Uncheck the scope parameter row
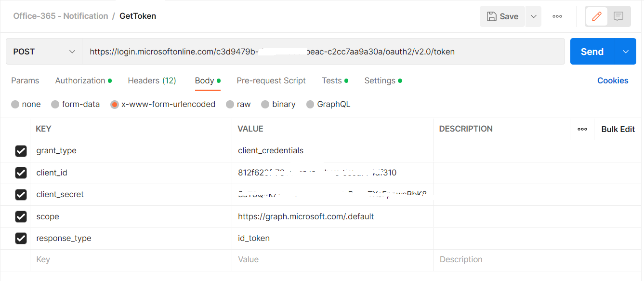Screen dimensions: 644x281 coord(21,216)
